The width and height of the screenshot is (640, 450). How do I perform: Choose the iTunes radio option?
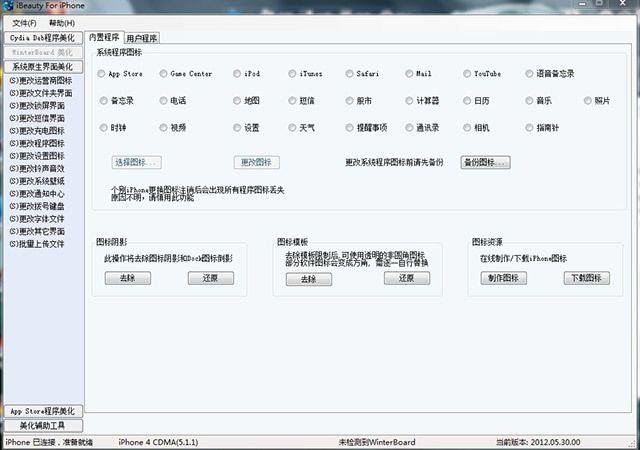point(292,74)
